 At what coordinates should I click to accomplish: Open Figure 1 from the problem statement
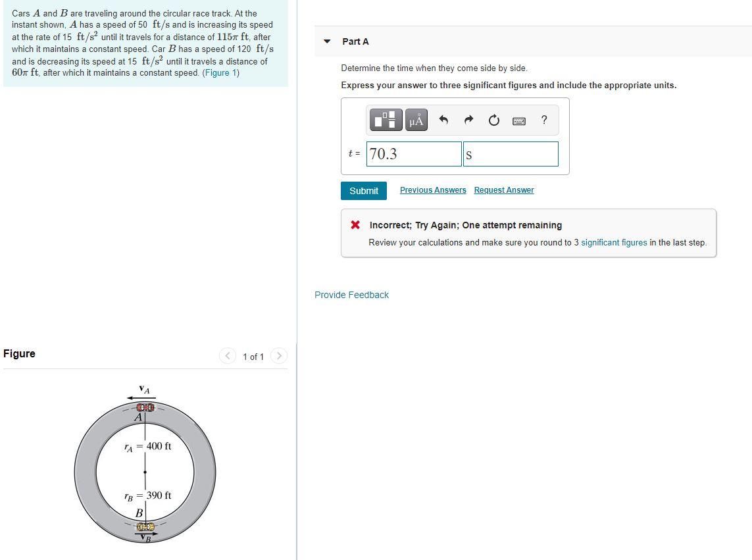pos(220,72)
